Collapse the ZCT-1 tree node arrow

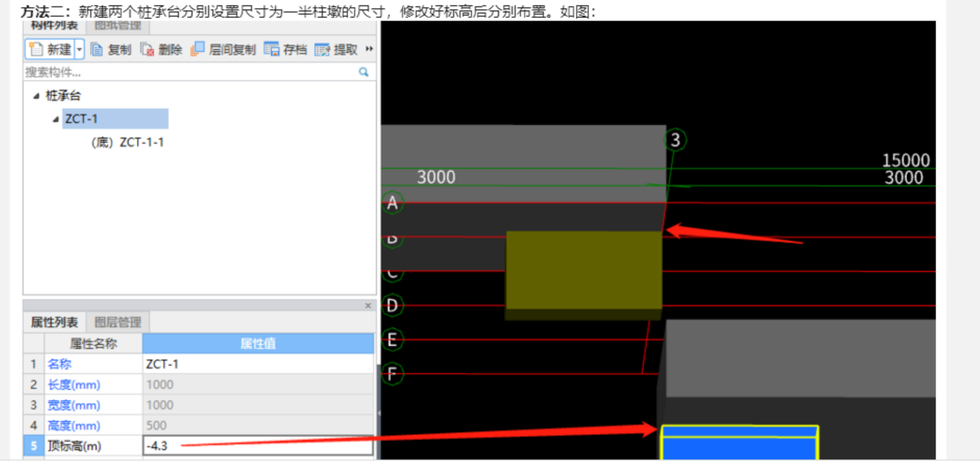56,119
